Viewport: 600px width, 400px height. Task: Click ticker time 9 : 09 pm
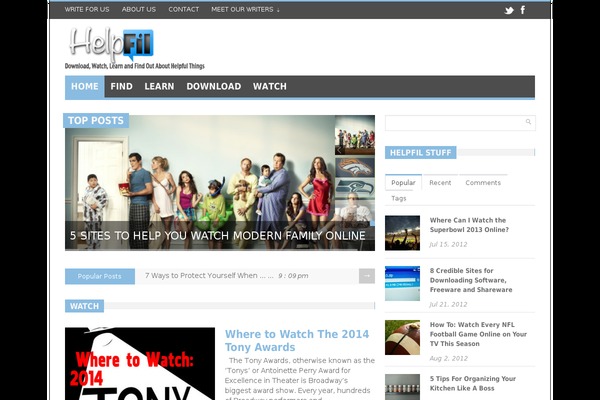pos(293,276)
